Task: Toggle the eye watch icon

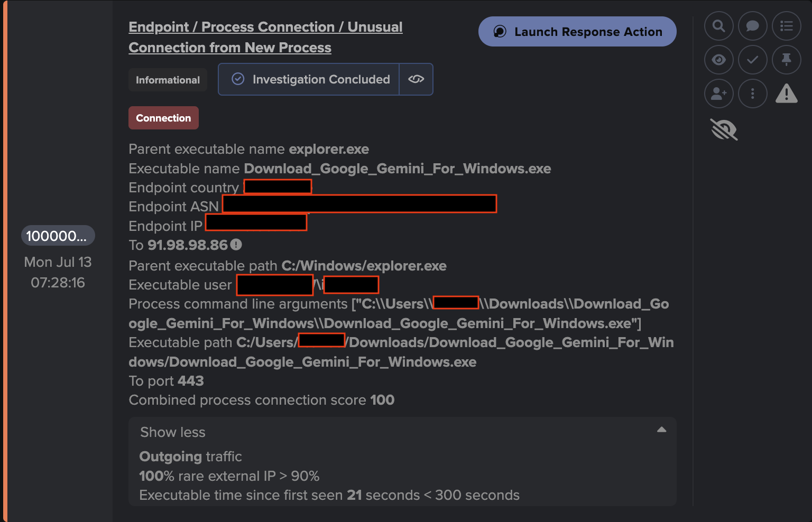Action: coord(718,60)
